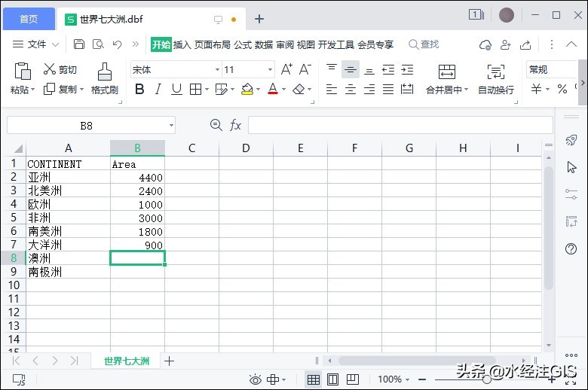Click the Save icon in quick toolbar
The image size is (588, 390).
click(78, 44)
